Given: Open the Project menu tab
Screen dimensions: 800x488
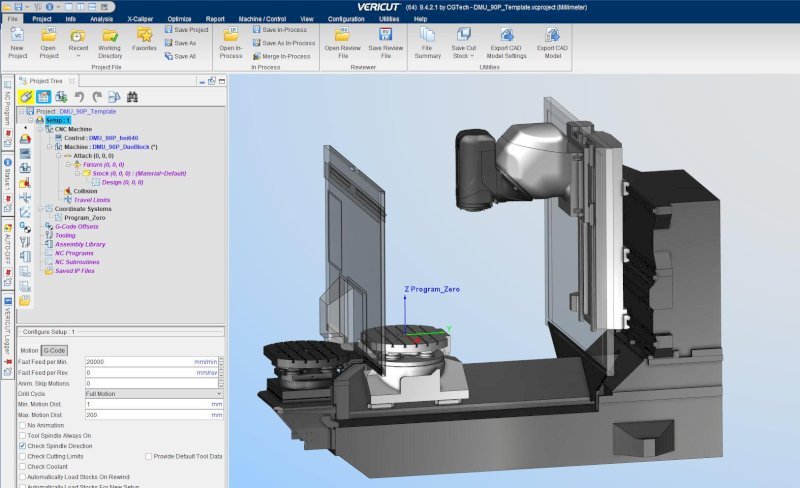Looking at the screenshot, I should click(x=42, y=19).
